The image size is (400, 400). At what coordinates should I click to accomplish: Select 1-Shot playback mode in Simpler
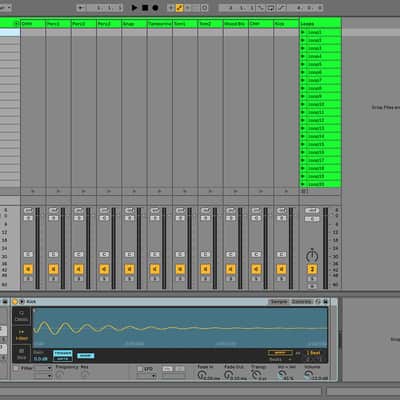21,335
